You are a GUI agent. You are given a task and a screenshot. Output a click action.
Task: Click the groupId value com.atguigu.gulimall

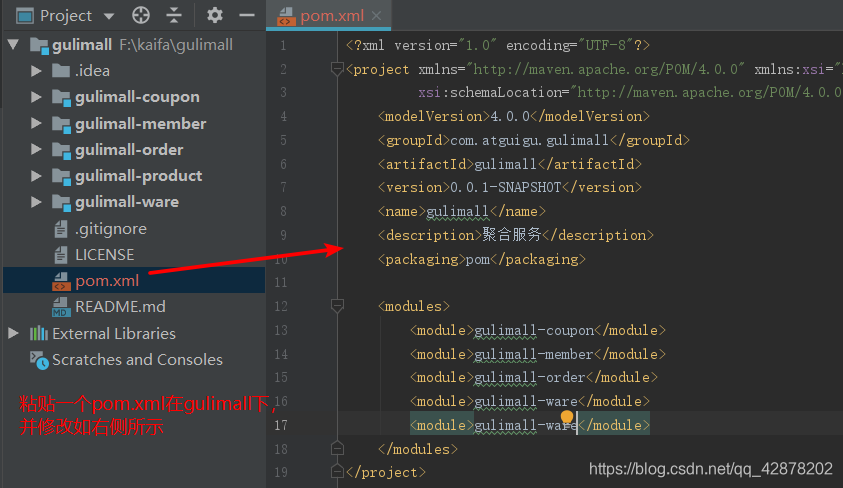pyautogui.click(x=529, y=140)
